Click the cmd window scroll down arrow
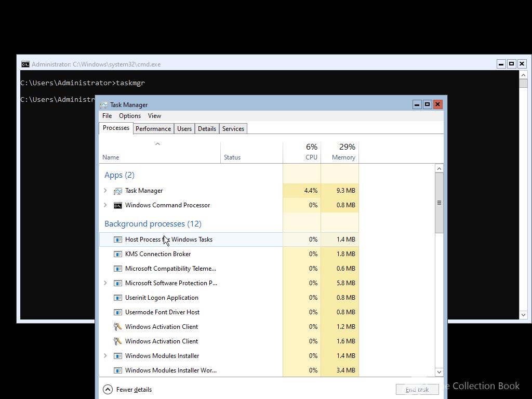 pyautogui.click(x=524, y=315)
